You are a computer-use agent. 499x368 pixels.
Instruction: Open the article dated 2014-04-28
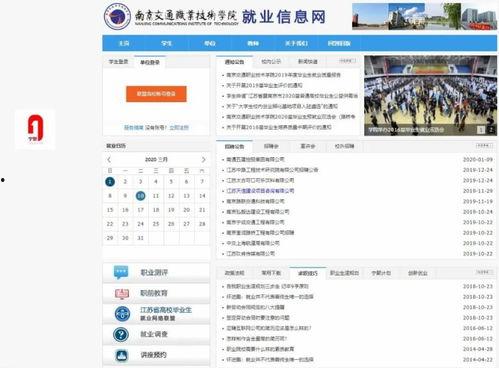pyautogui.click(x=260, y=349)
